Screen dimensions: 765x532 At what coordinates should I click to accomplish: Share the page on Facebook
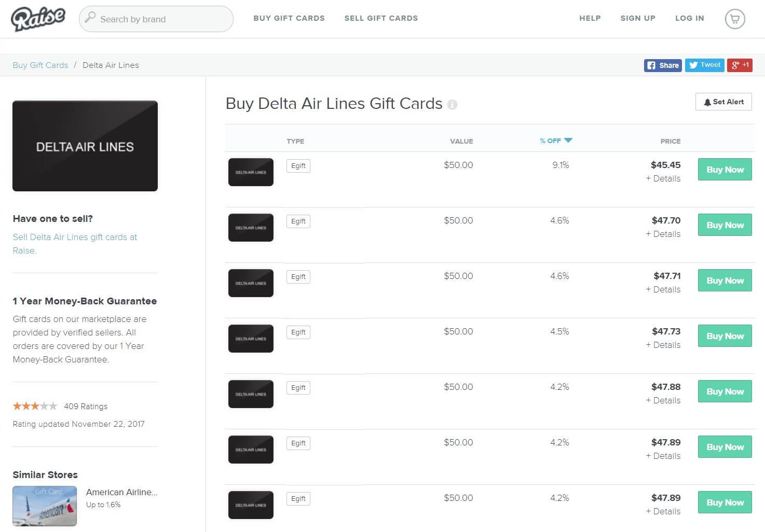click(663, 65)
